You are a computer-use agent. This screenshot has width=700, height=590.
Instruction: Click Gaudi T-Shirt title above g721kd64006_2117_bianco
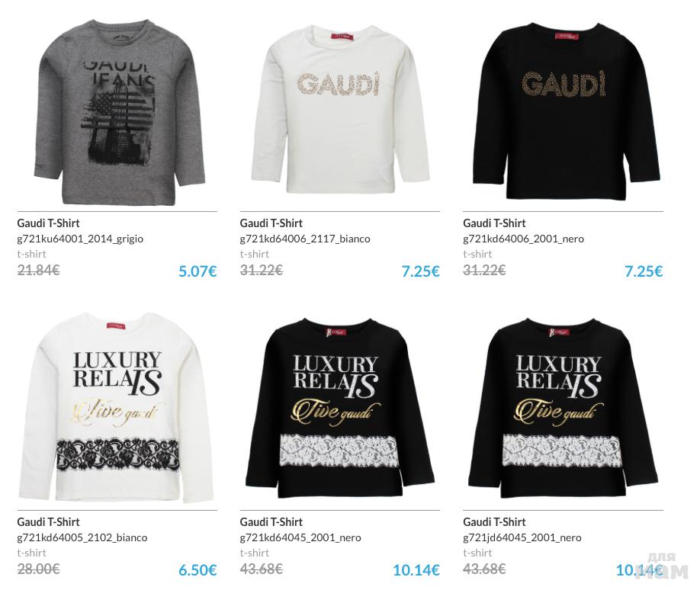(271, 223)
